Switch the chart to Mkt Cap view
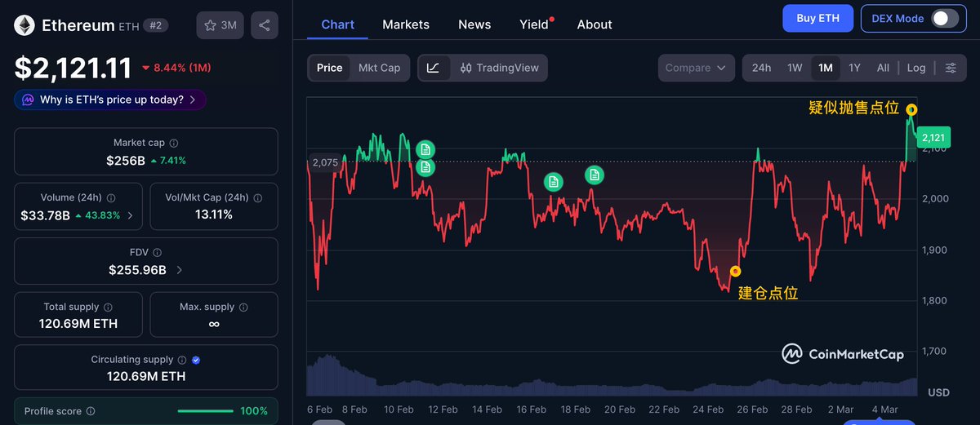 pyautogui.click(x=379, y=68)
